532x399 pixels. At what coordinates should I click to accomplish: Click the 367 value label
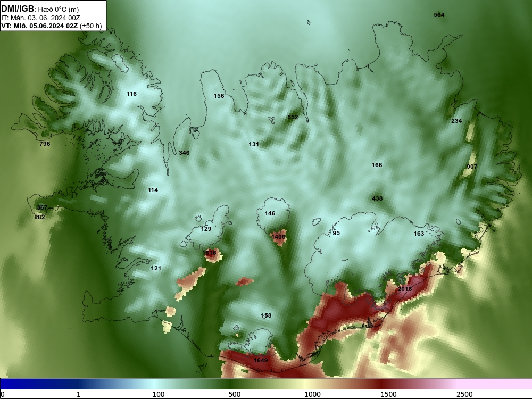tap(42, 207)
